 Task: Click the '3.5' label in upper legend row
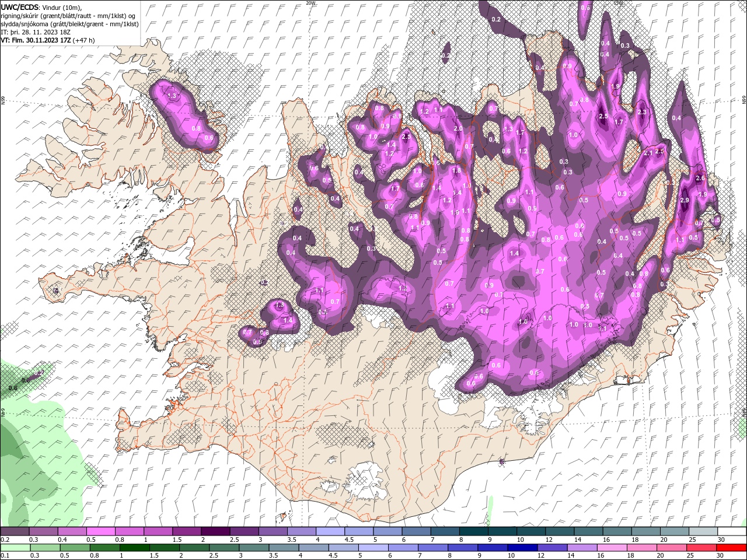[292, 540]
